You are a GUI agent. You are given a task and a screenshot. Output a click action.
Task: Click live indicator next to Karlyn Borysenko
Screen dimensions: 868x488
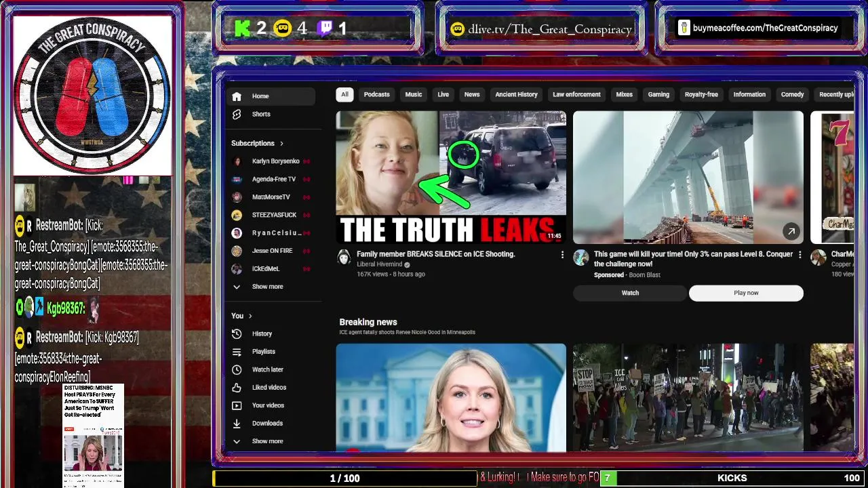pyautogui.click(x=307, y=161)
